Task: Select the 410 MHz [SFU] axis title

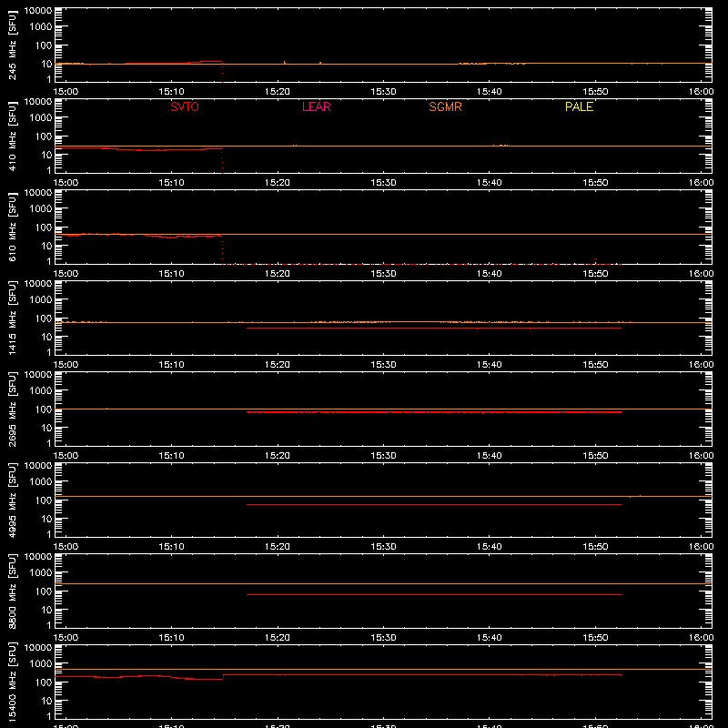Action: click(x=13, y=136)
